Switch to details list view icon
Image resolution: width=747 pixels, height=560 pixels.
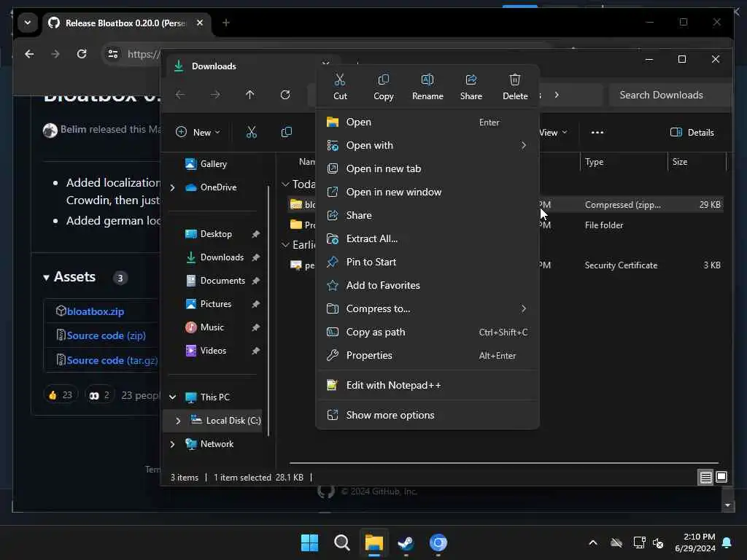pyautogui.click(x=705, y=477)
